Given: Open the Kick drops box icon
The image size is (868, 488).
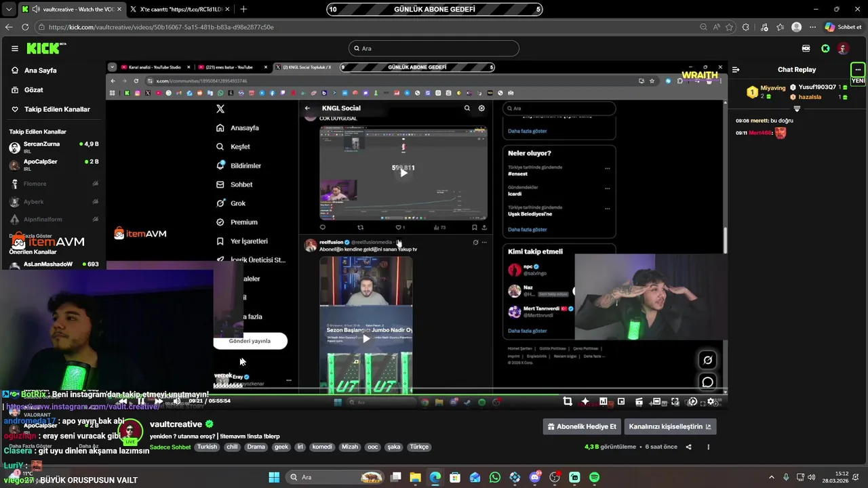Looking at the screenshot, I should coord(806,48).
